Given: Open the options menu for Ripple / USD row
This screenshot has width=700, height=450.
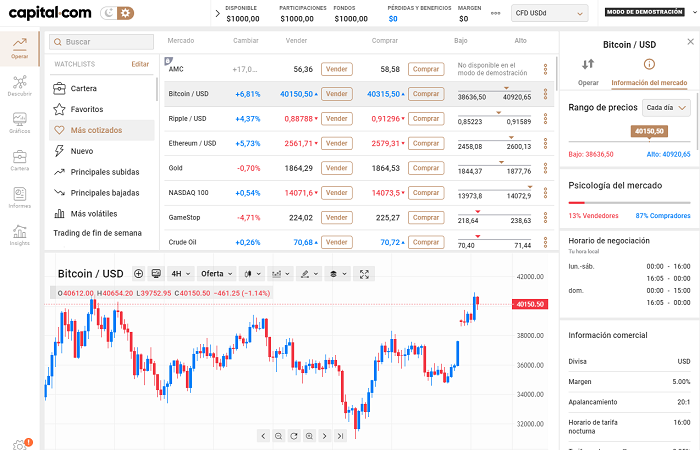Looking at the screenshot, I should 545,119.
